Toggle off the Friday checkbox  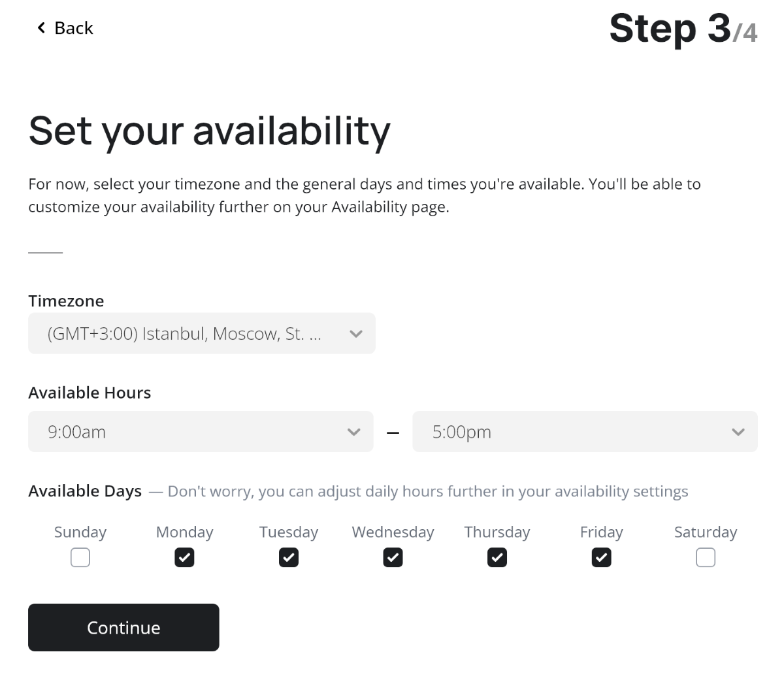tap(601, 558)
